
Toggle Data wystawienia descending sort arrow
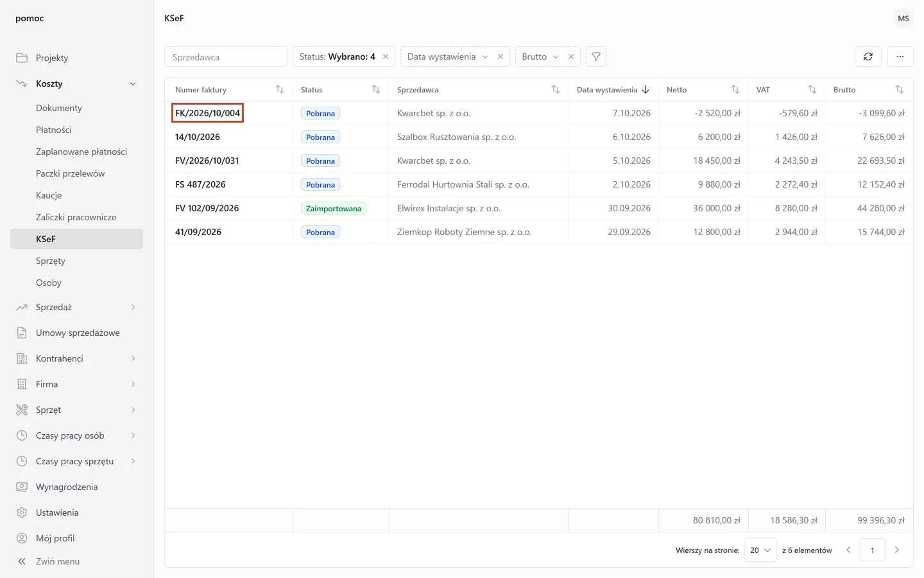coord(646,90)
